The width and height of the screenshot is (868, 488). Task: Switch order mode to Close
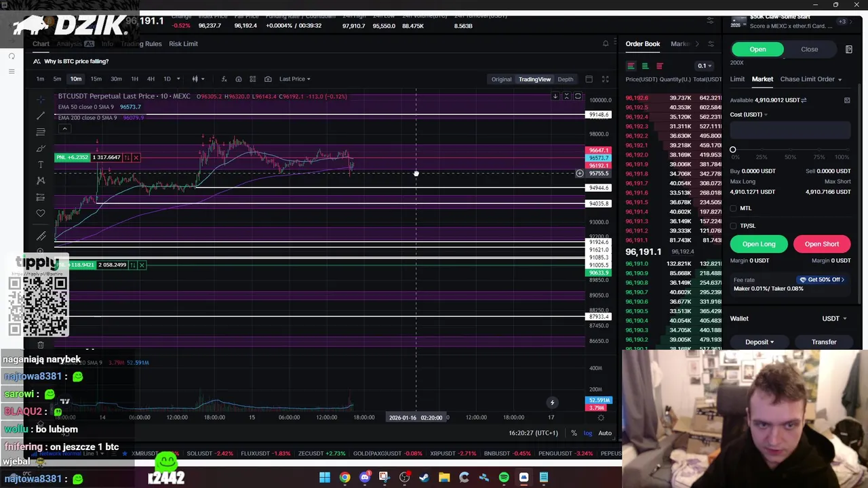point(809,49)
